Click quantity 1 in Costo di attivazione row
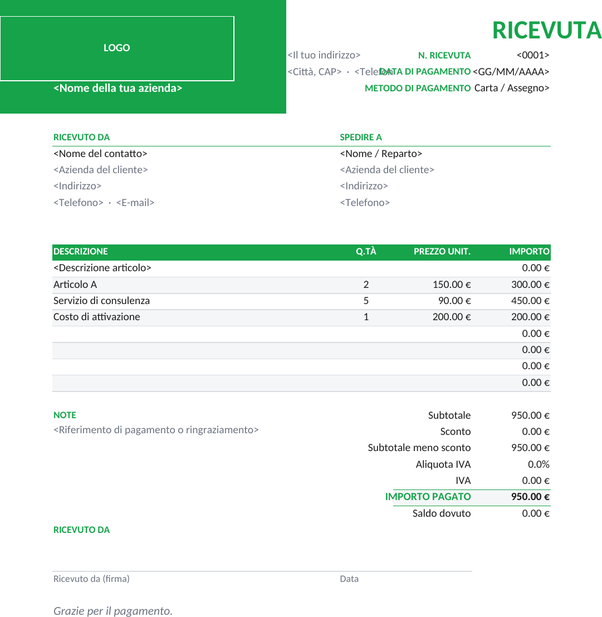This screenshot has width=602, height=617. 366,317
